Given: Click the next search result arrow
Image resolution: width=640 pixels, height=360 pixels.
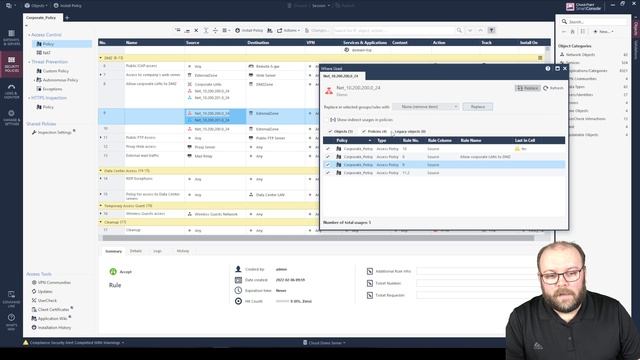Looking at the screenshot, I should click(x=470, y=30).
